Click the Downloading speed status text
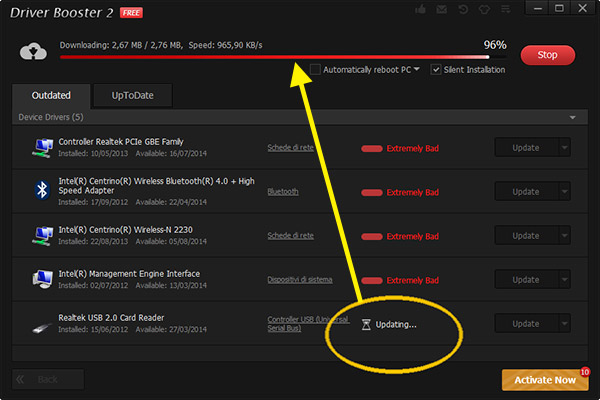 click(161, 45)
